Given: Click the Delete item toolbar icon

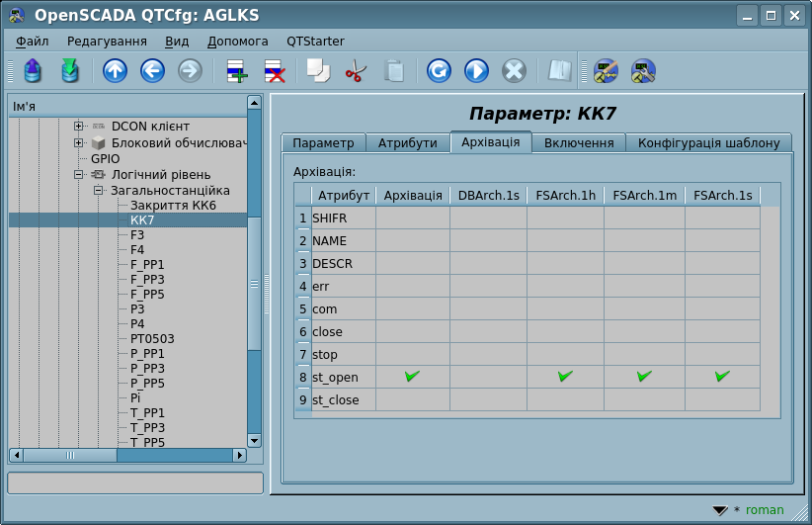Looking at the screenshot, I should (x=274, y=71).
